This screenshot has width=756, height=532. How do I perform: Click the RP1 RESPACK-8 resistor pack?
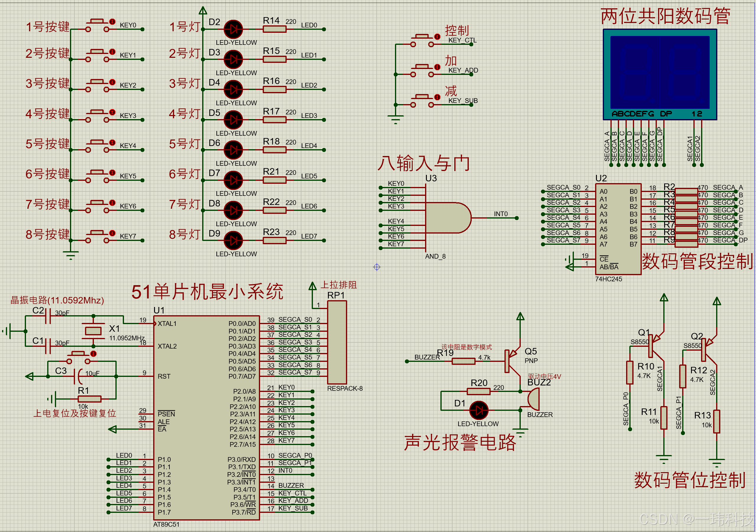coord(337,342)
